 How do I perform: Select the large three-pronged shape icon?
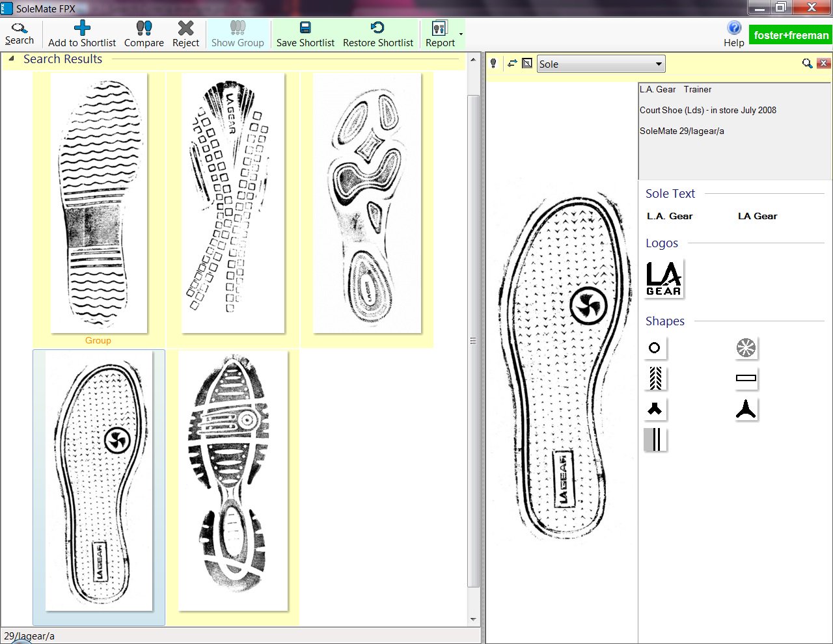[746, 409]
